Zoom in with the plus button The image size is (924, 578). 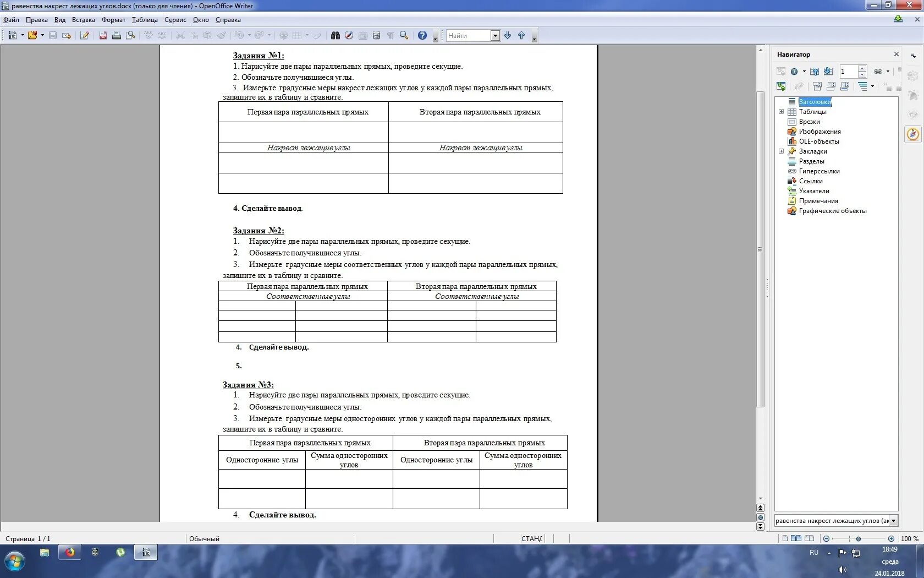coord(891,538)
